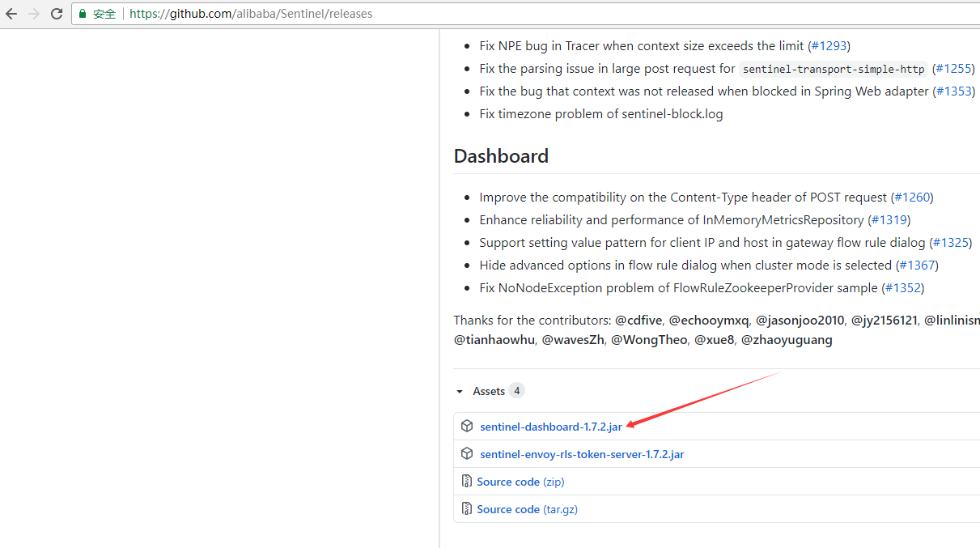Download sentinel-envoy-rls-token-server-1.7.2.jar
Screen dimensions: 980x548
[x=582, y=454]
